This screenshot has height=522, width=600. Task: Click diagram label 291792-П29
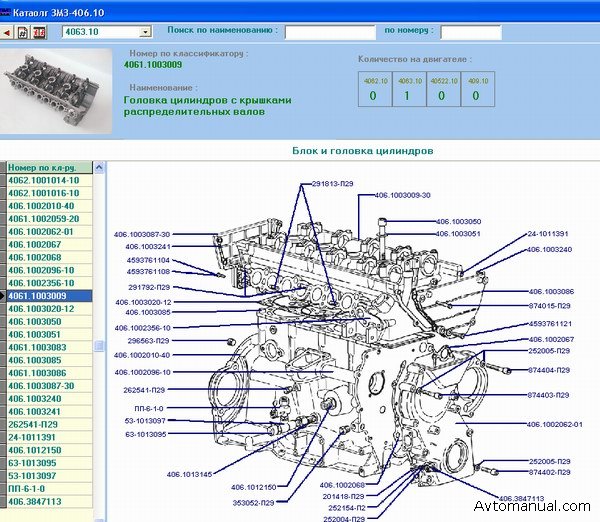tap(149, 287)
